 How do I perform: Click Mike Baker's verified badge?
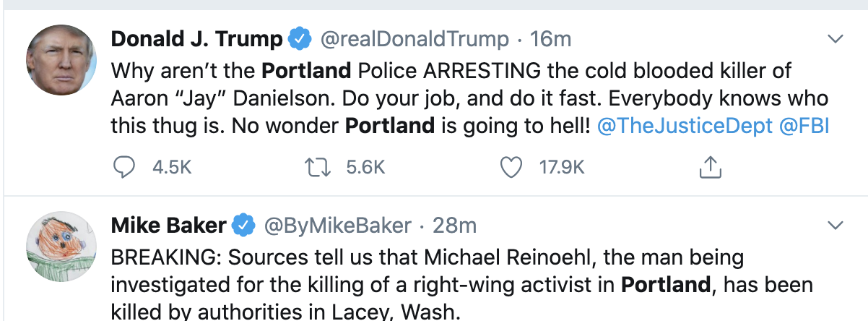coord(243,226)
